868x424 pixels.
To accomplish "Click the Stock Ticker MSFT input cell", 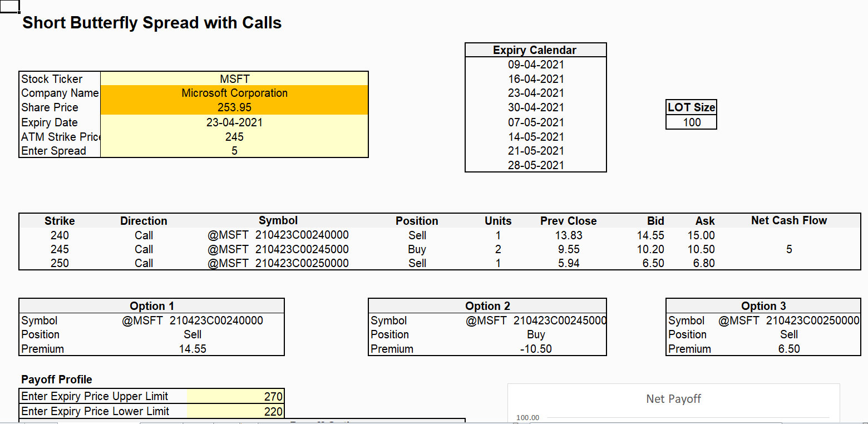I will pos(234,79).
